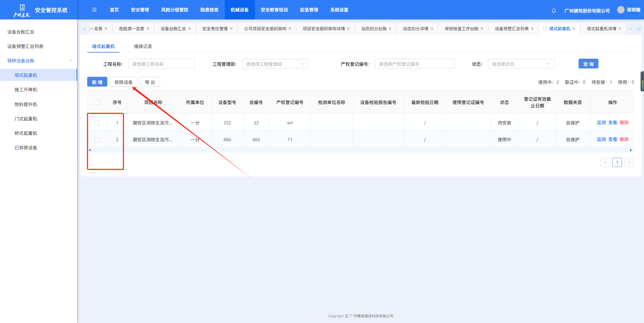
Task: Click the user avatar icon
Action: (621, 10)
